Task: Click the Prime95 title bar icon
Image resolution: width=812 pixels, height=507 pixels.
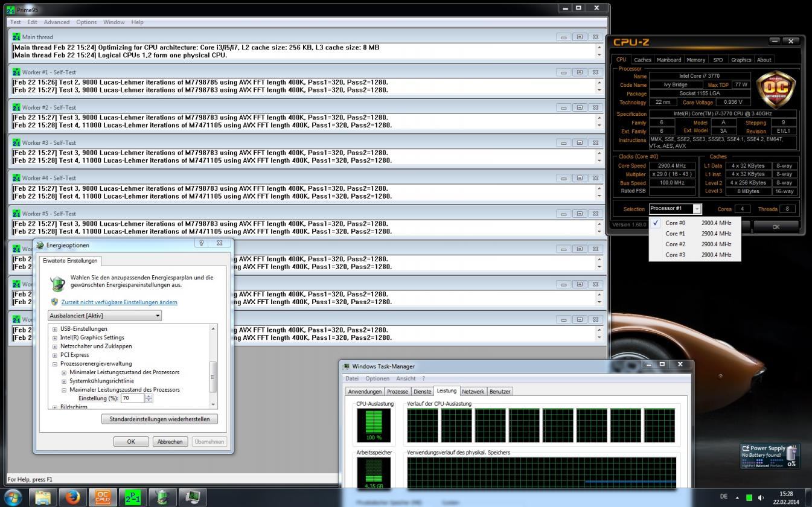Action: [x=10, y=9]
